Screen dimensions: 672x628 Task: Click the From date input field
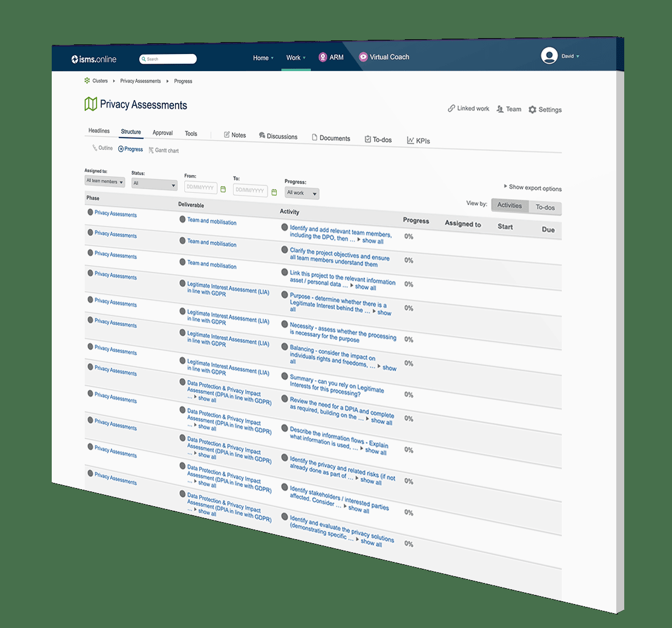coord(201,187)
